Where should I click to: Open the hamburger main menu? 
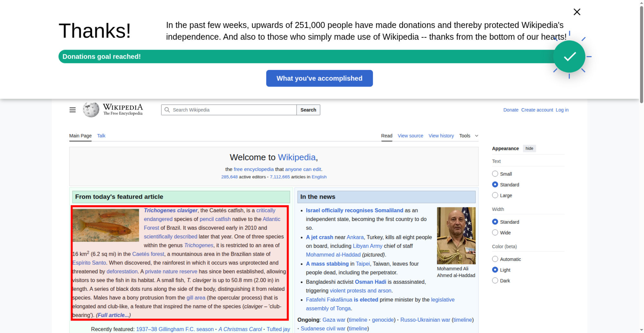[x=72, y=110]
